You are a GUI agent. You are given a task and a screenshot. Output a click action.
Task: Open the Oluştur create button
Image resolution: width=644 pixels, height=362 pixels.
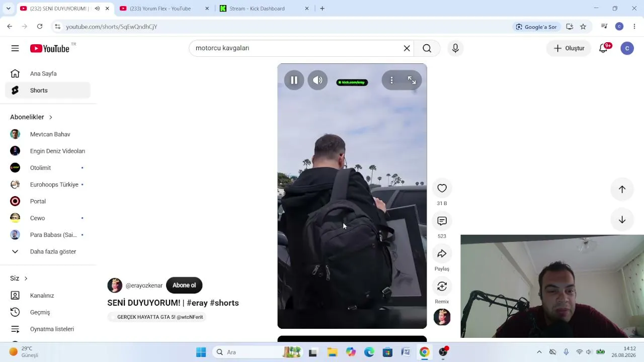point(569,48)
